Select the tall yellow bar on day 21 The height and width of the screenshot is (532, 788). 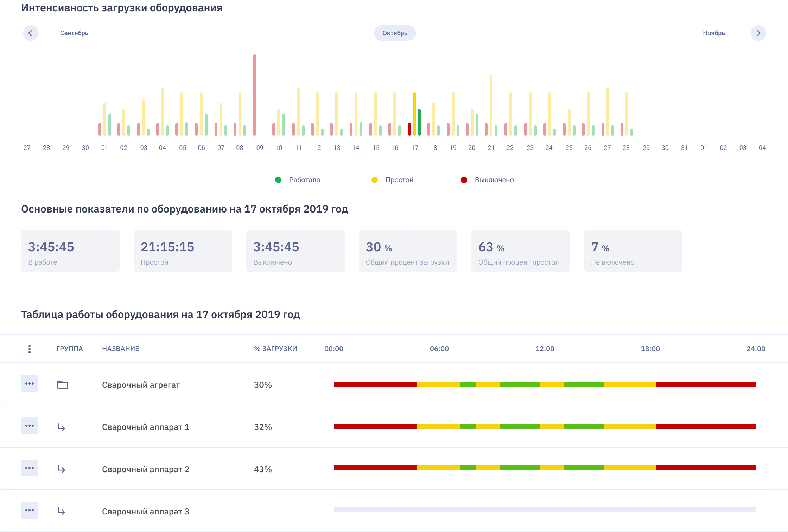[x=491, y=105]
